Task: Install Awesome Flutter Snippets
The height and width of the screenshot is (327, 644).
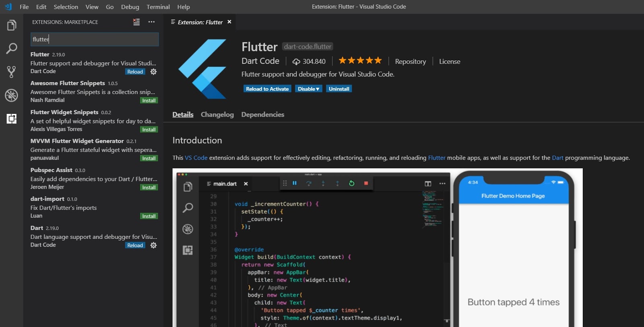Action: click(x=149, y=101)
